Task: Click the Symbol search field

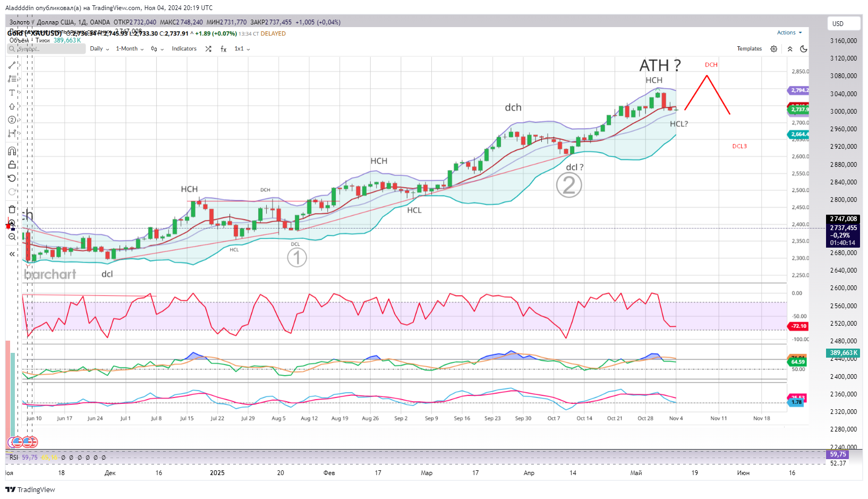Action: coord(46,49)
